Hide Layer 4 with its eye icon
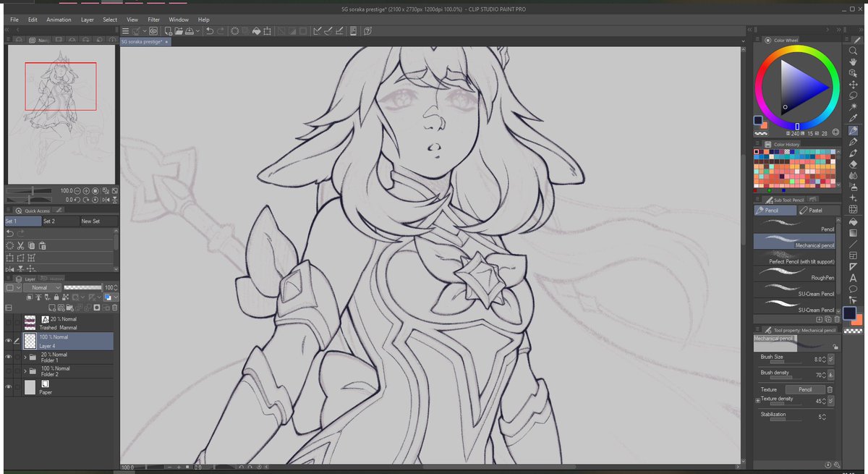The image size is (868, 474). click(x=9, y=341)
